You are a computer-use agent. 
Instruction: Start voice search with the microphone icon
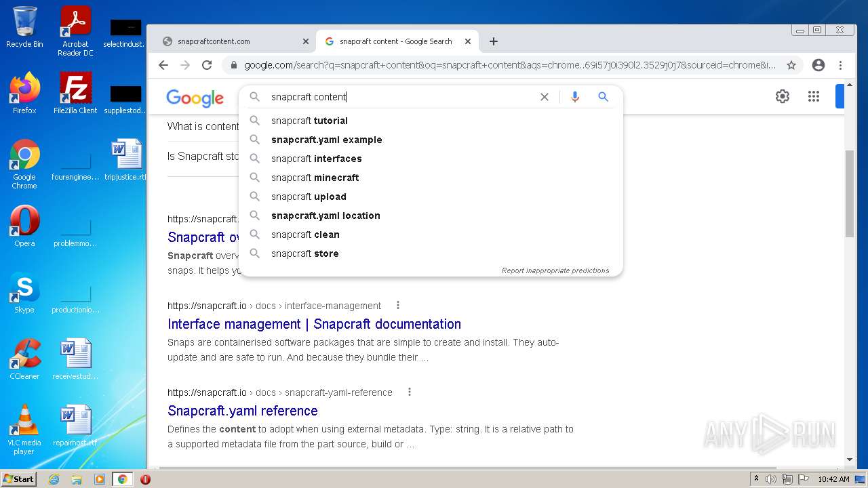(575, 97)
